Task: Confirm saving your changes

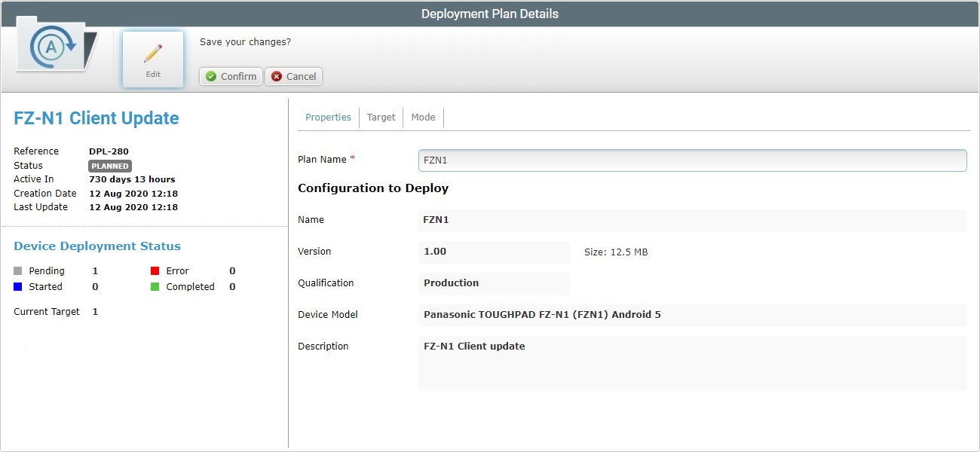Action: (230, 76)
